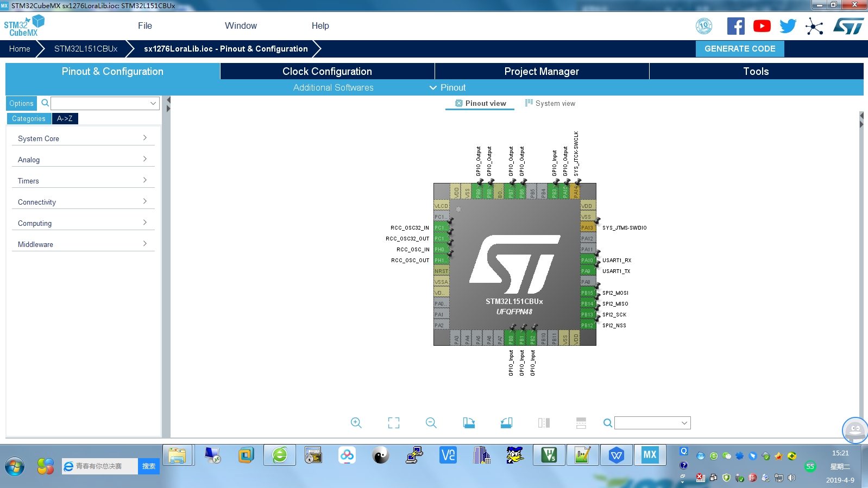Click the taskbar clock showing 15:21
868x488 pixels.
(840, 453)
